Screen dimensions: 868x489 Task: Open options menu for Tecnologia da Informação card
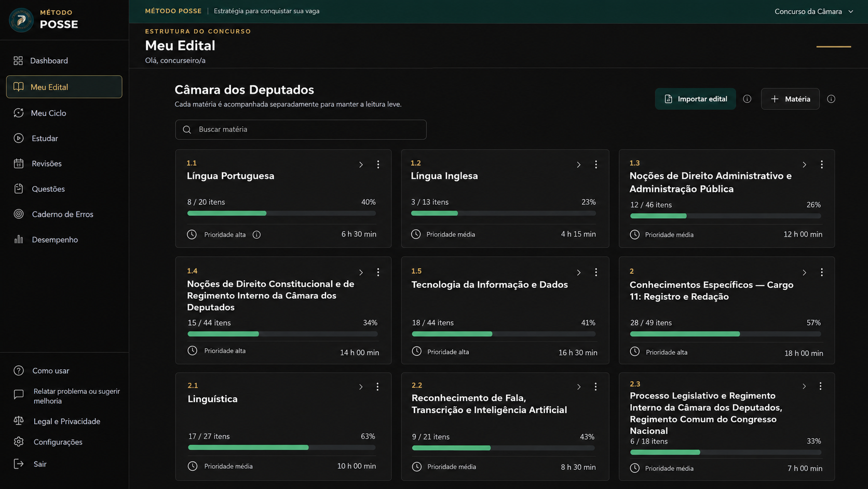[595, 272]
